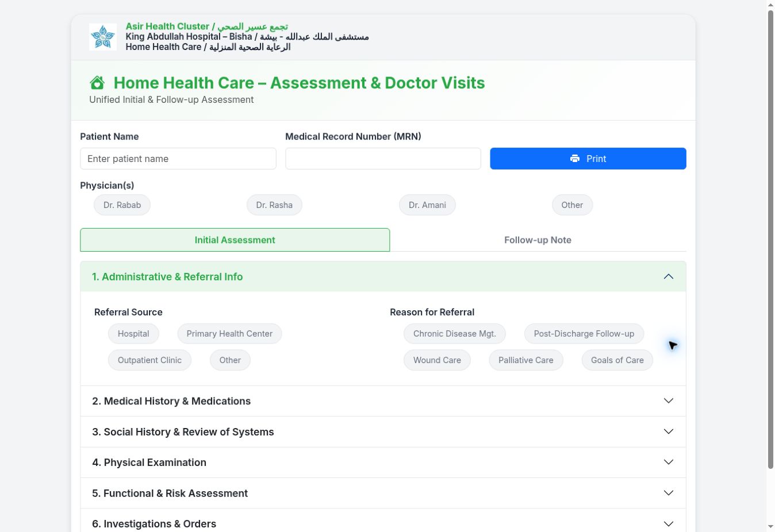This screenshot has height=532, width=775.
Task: Click the 'King Abdullah Hospital – Bisha' header line
Action: point(247,37)
